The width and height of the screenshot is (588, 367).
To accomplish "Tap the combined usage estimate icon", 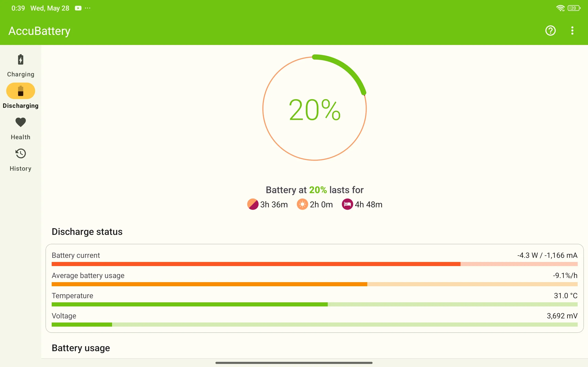I will tap(253, 204).
